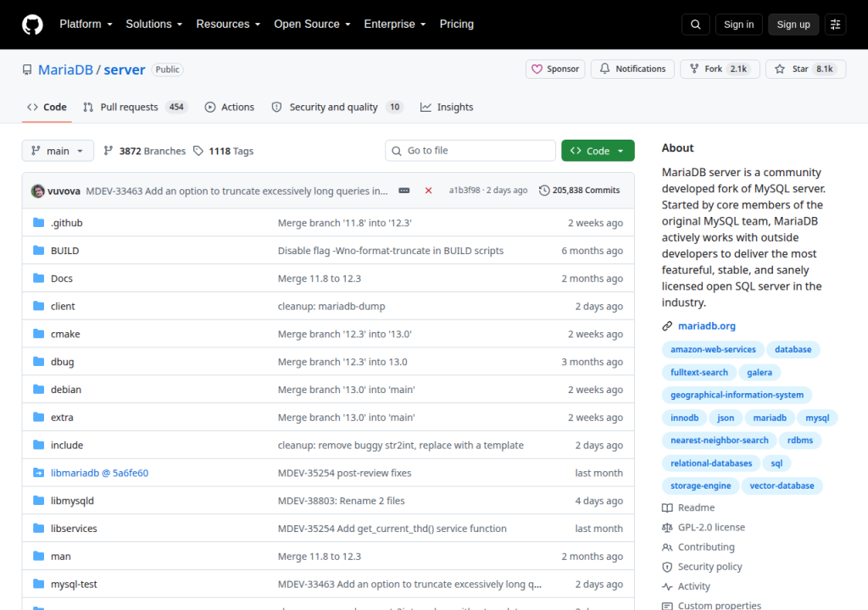Click the .github folder icon

tap(38, 223)
